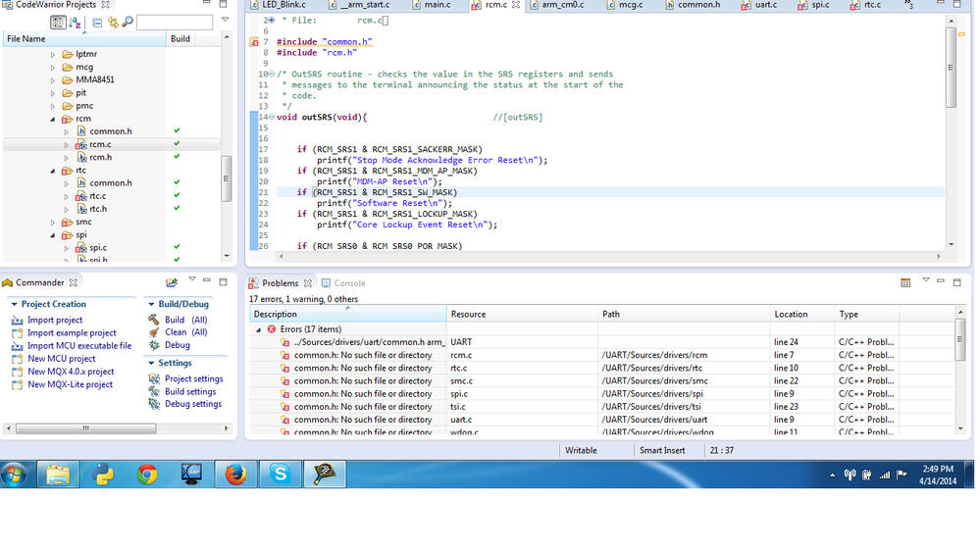Toggle build checkmark for common.h under rcm
This screenshot has height=551, width=980.
coord(177,130)
